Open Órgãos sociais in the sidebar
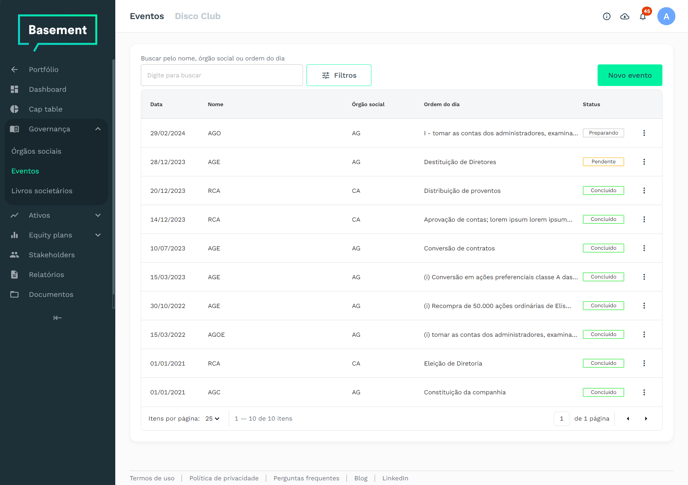This screenshot has height=485, width=688. point(36,151)
